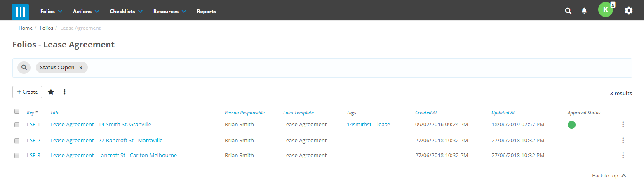Open the settings gear

[x=628, y=11]
